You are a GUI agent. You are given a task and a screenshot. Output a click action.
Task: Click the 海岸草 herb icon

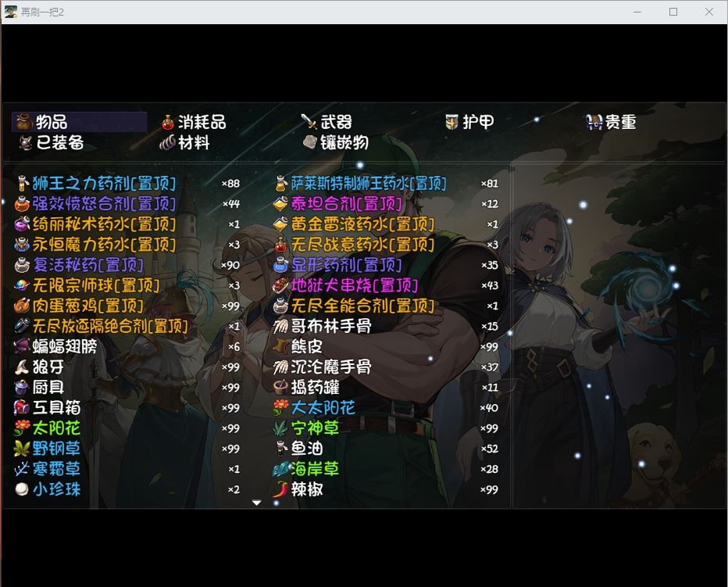(x=280, y=469)
